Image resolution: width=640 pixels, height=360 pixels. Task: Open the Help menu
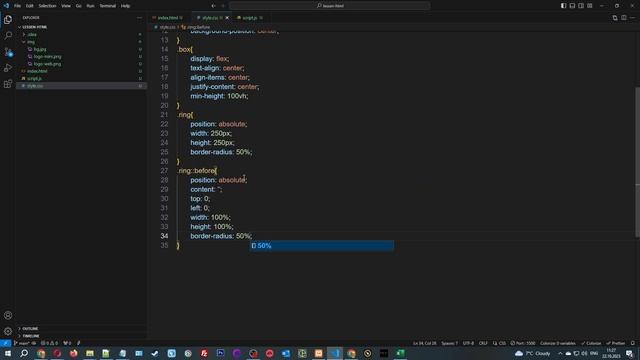coord(125,6)
